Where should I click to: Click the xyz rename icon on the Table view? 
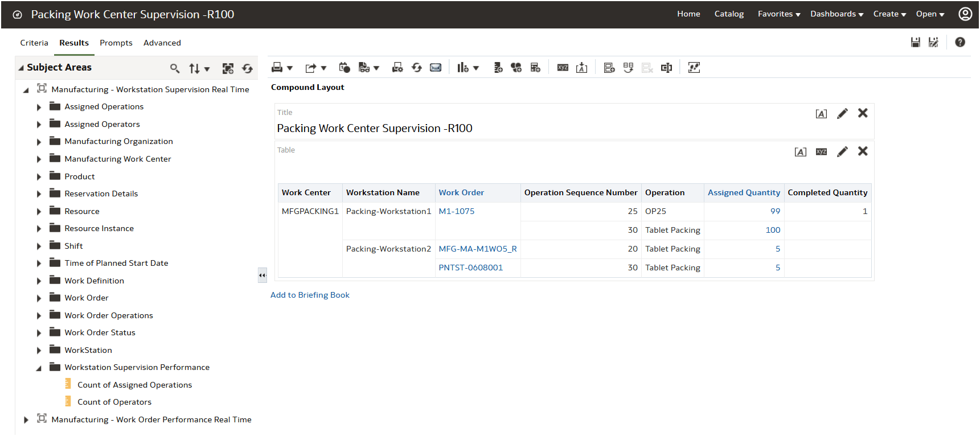pyautogui.click(x=821, y=152)
